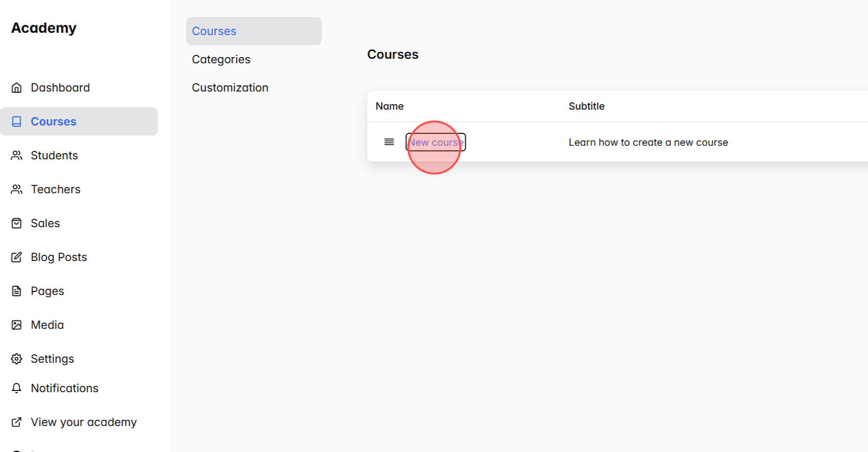This screenshot has width=868, height=452.
Task: Click the Courses book icon in sidebar
Action: point(17,121)
